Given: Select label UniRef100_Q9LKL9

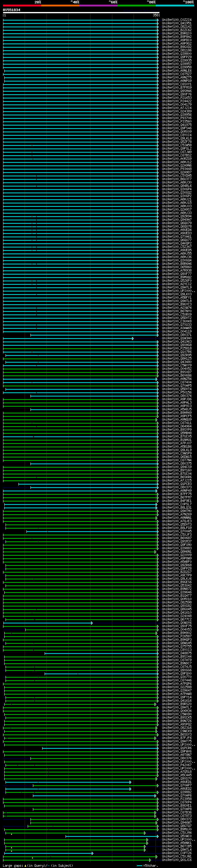Looking at the screenshot, I should 177,450.
